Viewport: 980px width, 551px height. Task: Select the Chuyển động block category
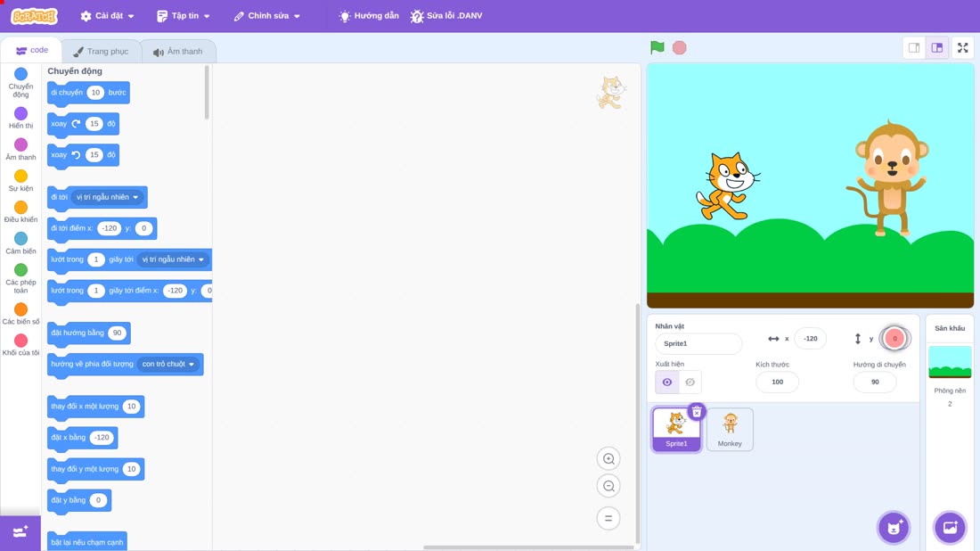coord(20,83)
